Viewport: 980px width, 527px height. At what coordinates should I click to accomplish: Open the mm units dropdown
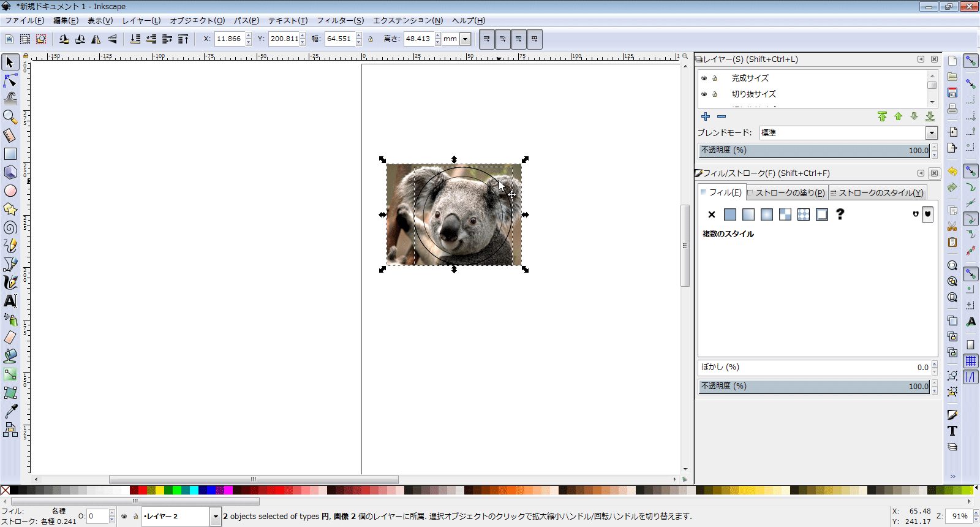click(x=466, y=39)
